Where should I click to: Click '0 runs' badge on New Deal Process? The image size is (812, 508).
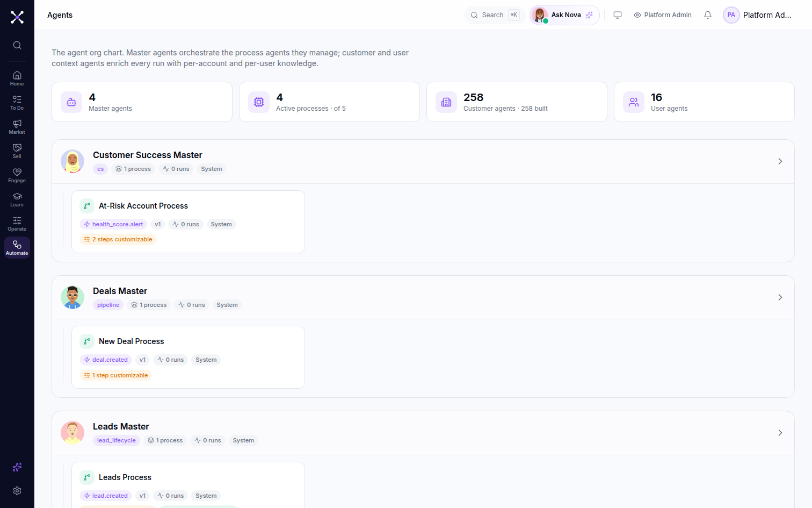click(171, 360)
